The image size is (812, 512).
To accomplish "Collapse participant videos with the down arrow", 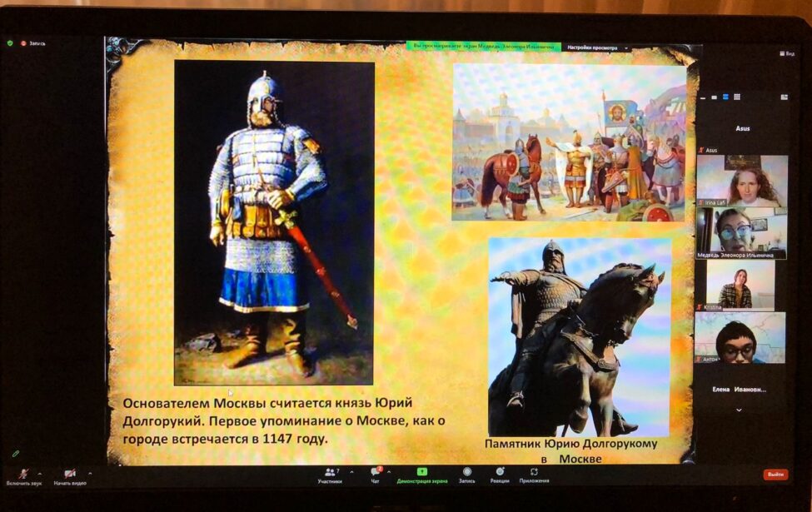I will [x=737, y=408].
